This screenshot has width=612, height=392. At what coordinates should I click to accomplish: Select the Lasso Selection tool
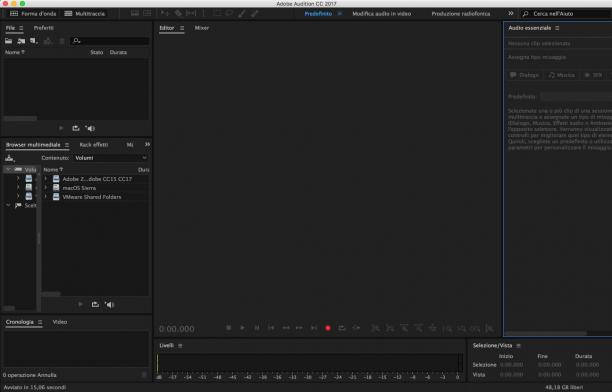229,14
